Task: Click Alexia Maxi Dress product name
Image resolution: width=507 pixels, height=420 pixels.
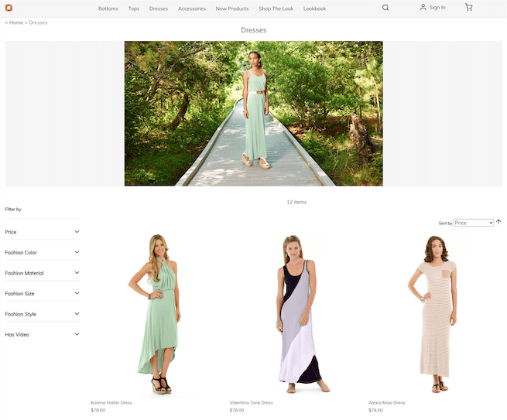Action: pos(387,402)
